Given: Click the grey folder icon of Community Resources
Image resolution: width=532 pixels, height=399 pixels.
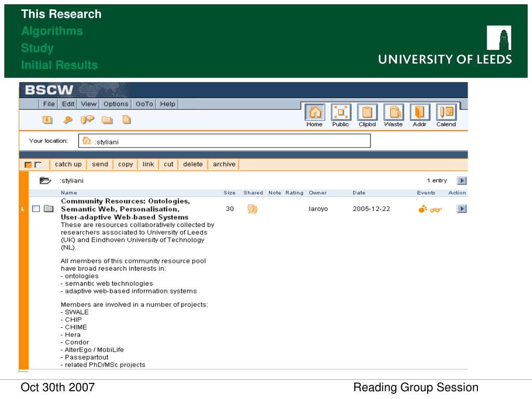Looking at the screenshot, I should [48, 209].
